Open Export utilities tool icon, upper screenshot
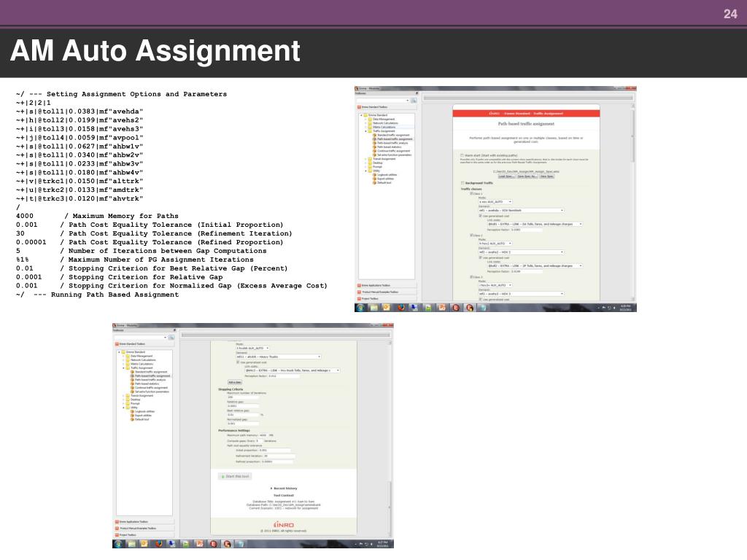 coord(374,179)
